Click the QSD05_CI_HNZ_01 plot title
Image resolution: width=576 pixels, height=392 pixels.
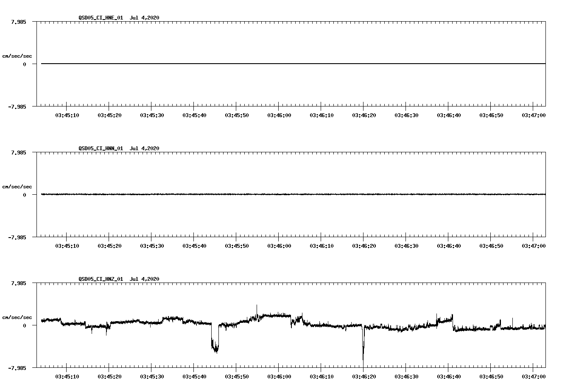[119, 279]
